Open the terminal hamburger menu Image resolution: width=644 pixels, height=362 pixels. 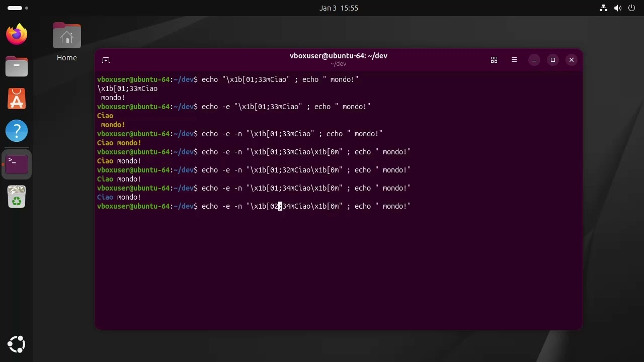click(514, 60)
